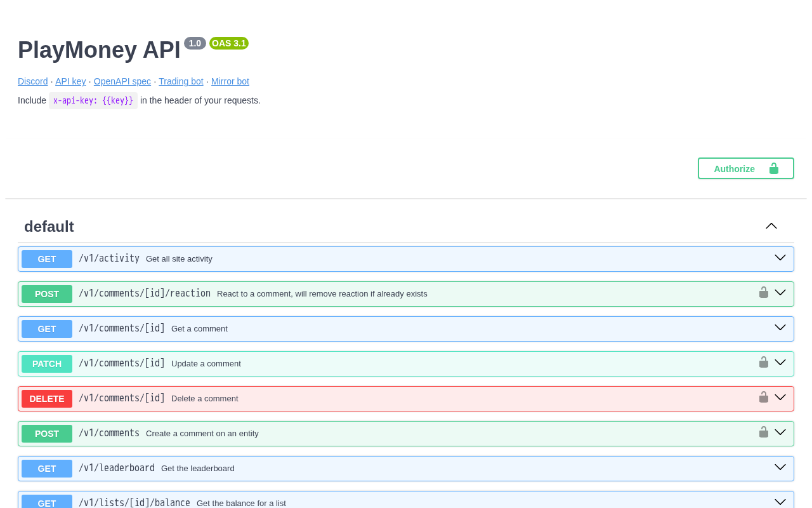
Task: Click the lock icon on POST /v1/comments/[id]/reaction
Action: (x=764, y=293)
